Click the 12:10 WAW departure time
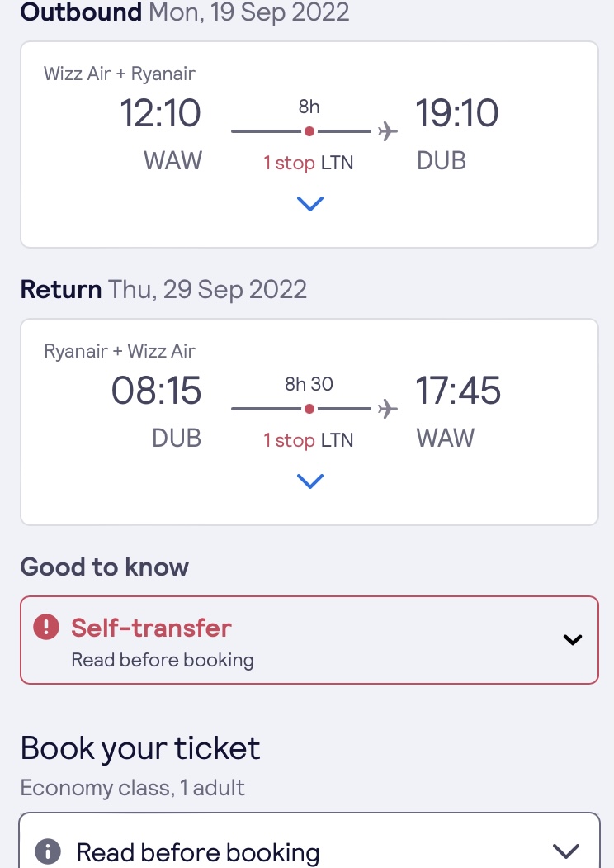Image resolution: width=614 pixels, height=868 pixels. click(160, 113)
